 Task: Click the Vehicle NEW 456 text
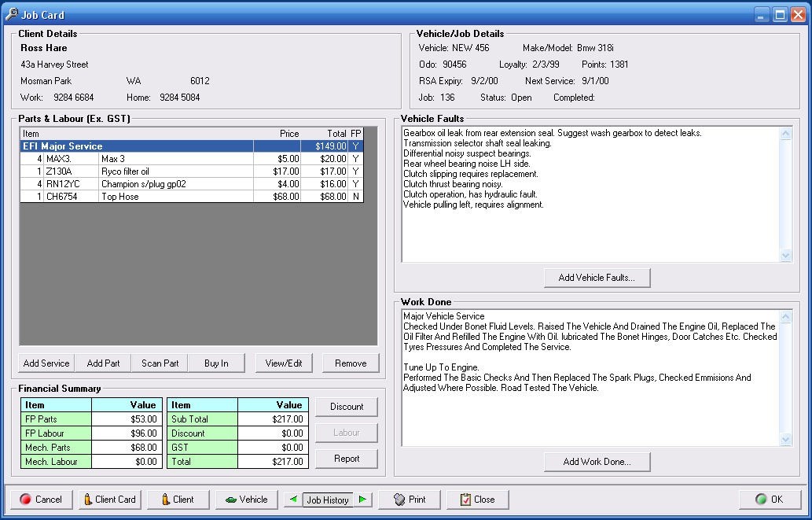pyautogui.click(x=454, y=48)
